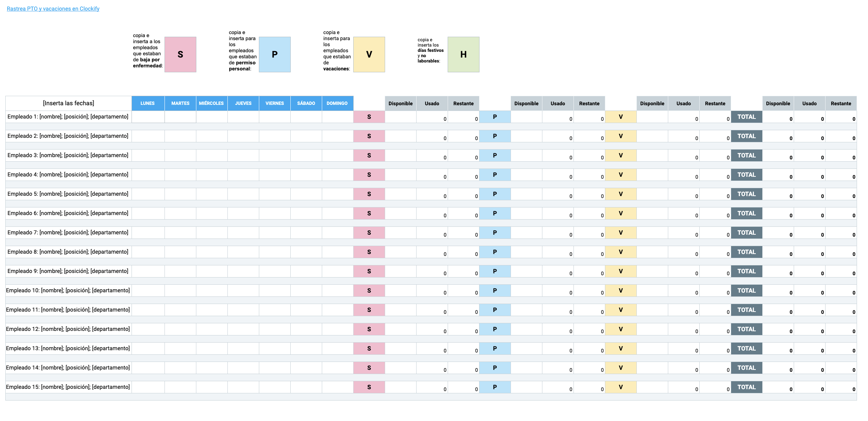Select the pink S cell in Empleado 15 row
Image resolution: width=868 pixels, height=421 pixels.
pos(369,387)
